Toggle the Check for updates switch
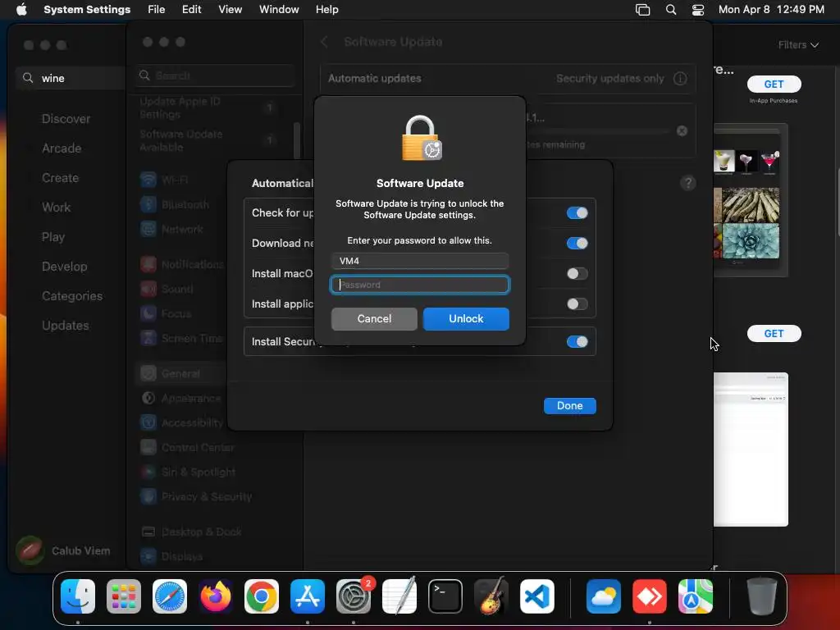 click(x=577, y=213)
